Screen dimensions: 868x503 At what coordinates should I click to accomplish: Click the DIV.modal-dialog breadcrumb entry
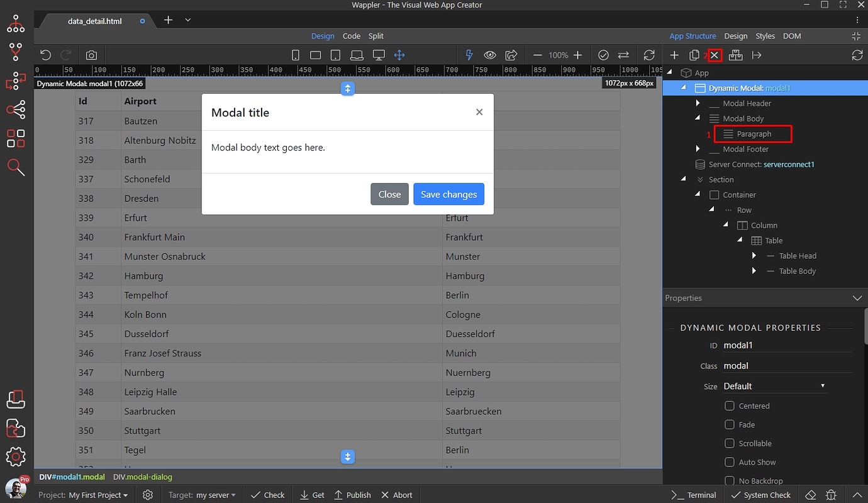142,477
